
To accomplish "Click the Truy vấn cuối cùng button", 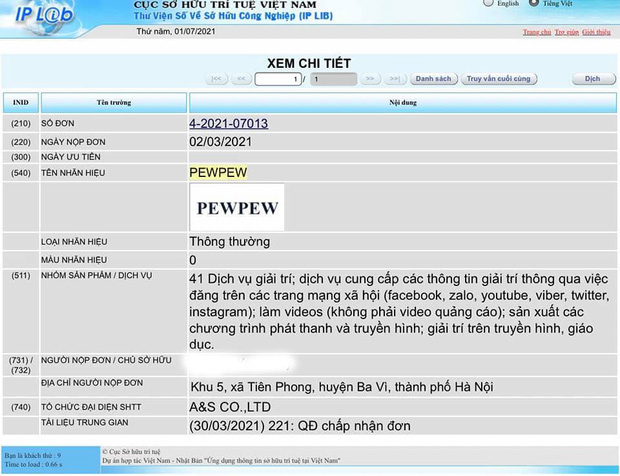I will [x=499, y=79].
